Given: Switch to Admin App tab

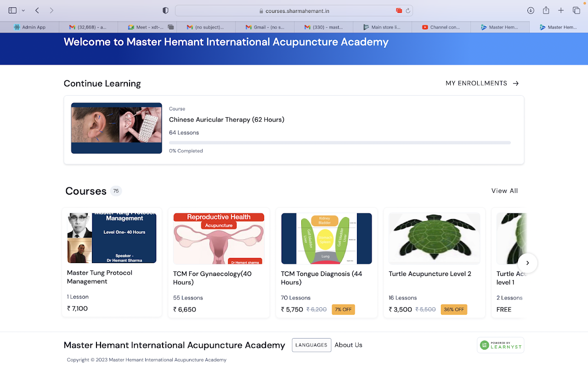Looking at the screenshot, I should [29, 27].
